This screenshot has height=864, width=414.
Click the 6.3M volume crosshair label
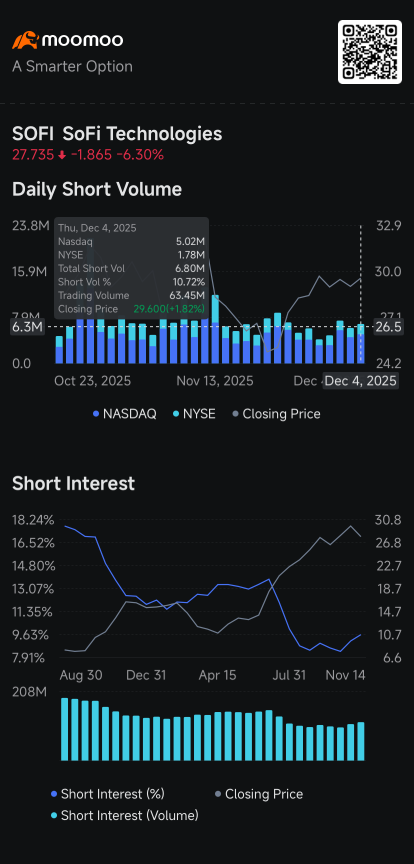[x=27, y=327]
